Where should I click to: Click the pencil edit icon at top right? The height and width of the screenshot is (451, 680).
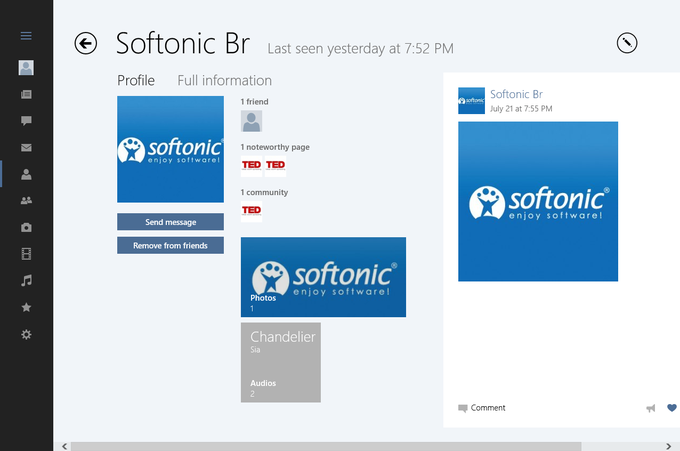click(x=627, y=43)
